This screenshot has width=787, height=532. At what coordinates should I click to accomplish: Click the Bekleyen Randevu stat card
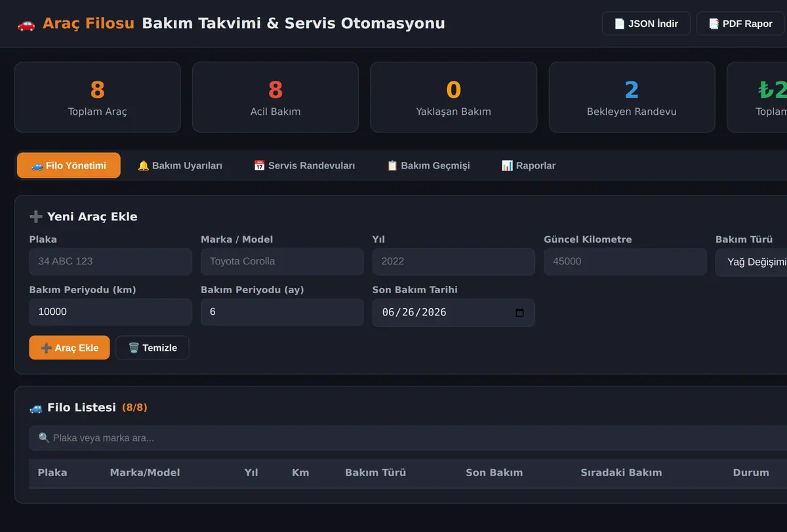coord(632,97)
